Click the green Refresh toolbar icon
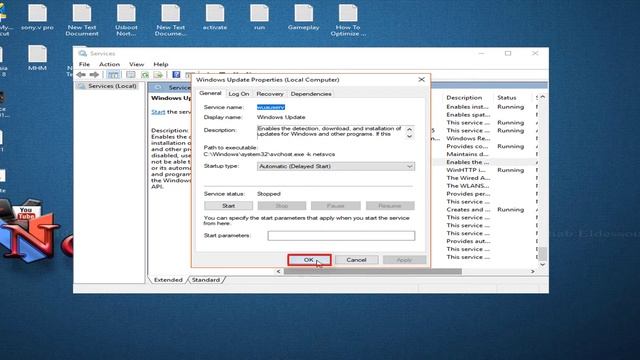640x360 pixels. tap(145, 75)
